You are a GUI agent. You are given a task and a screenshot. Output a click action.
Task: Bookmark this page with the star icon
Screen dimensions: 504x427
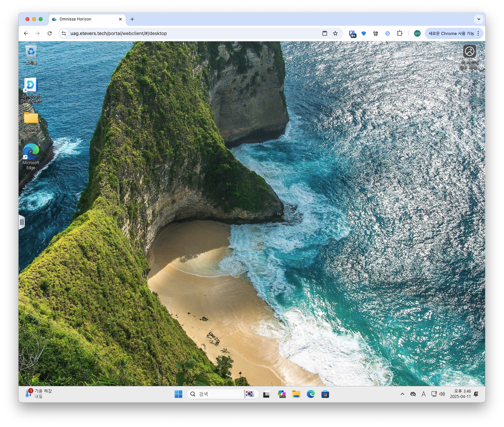(x=335, y=33)
